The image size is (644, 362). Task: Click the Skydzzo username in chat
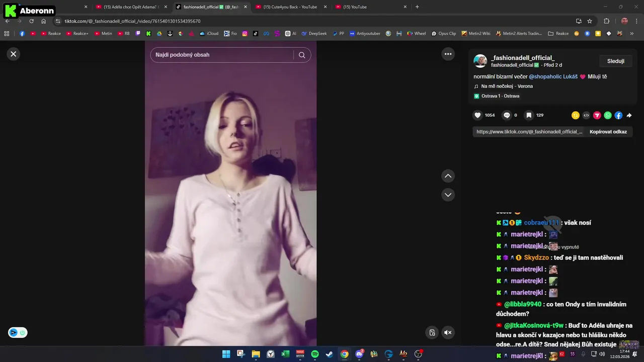pyautogui.click(x=536, y=257)
